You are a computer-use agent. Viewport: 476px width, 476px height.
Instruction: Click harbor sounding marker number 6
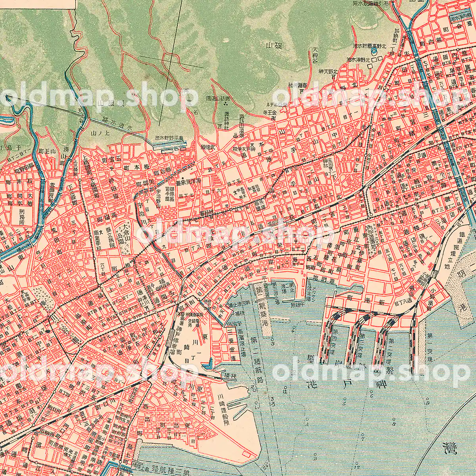pos(371,395)
